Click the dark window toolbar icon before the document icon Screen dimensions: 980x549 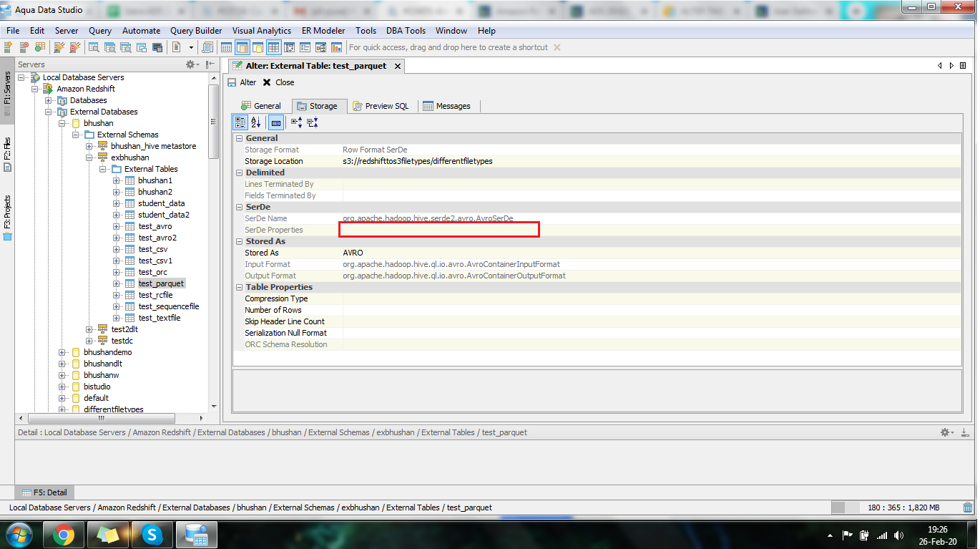[157, 47]
